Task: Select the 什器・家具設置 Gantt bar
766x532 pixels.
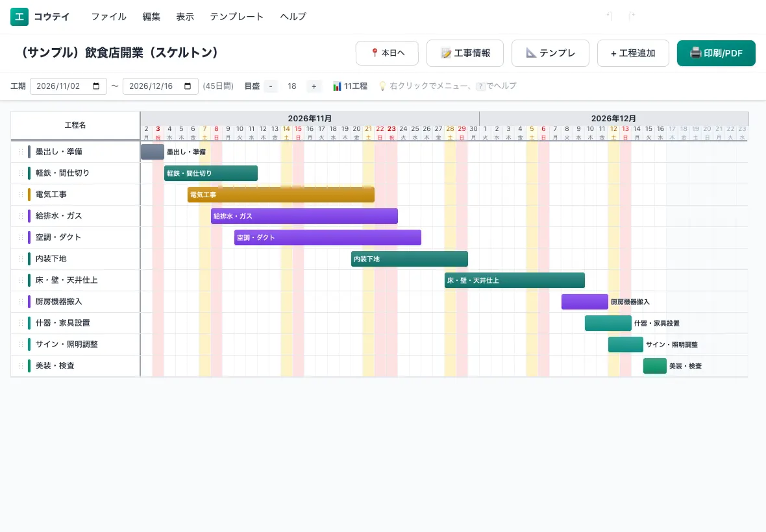Action: (608, 323)
